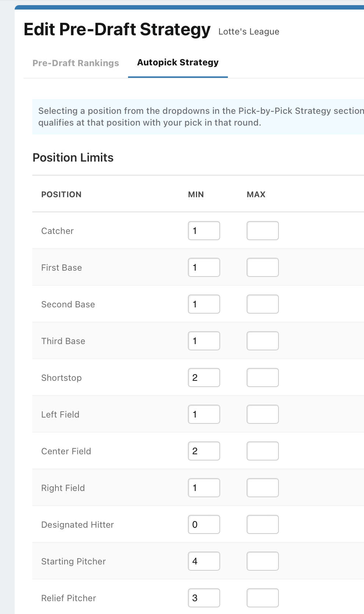Image resolution: width=364 pixels, height=614 pixels.
Task: Click the Starting Pitcher MAX field
Action: [x=263, y=561]
